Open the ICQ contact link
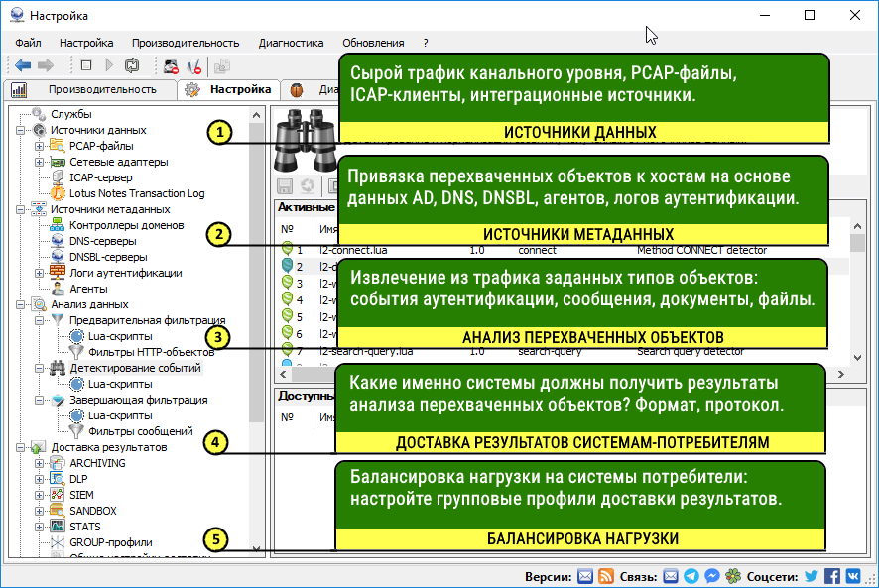This screenshot has width=879, height=588. [x=734, y=575]
